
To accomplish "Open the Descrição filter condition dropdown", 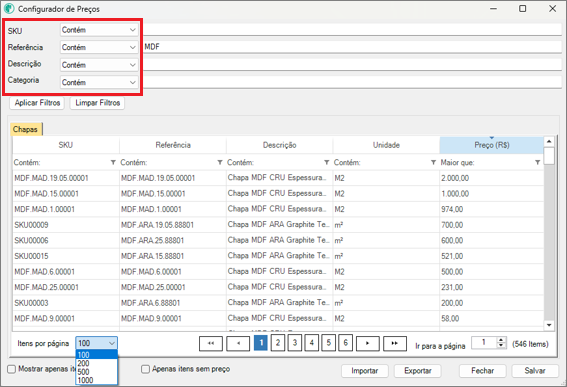I will 99,65.
